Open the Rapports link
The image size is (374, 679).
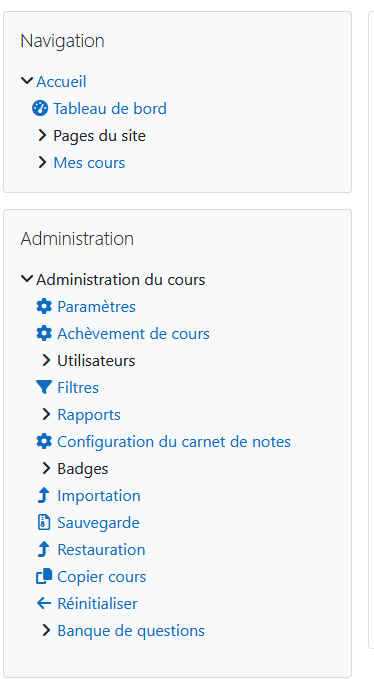[89, 414]
